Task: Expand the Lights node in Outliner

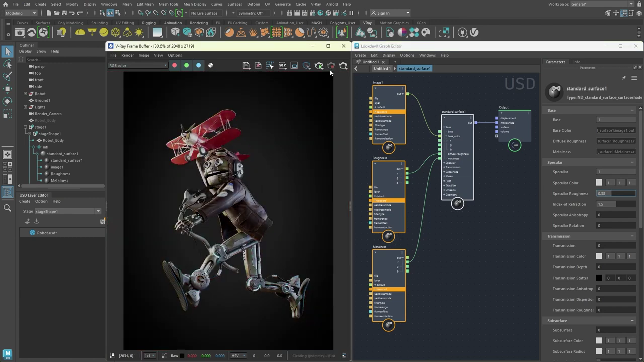Action: [x=25, y=107]
